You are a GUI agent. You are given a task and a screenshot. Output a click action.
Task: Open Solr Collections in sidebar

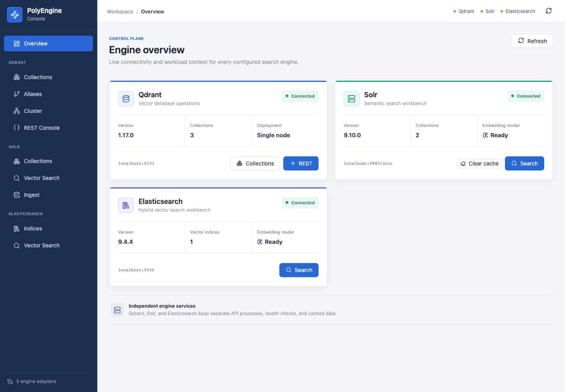click(x=48, y=161)
